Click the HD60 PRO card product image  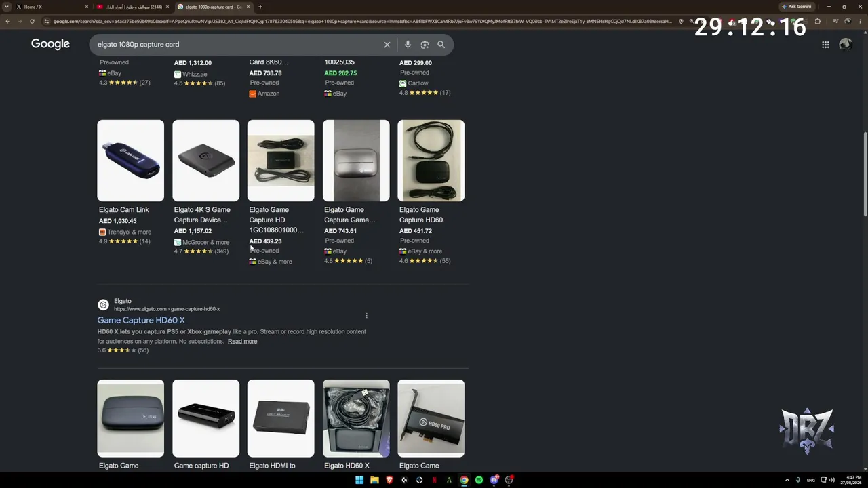click(431, 418)
